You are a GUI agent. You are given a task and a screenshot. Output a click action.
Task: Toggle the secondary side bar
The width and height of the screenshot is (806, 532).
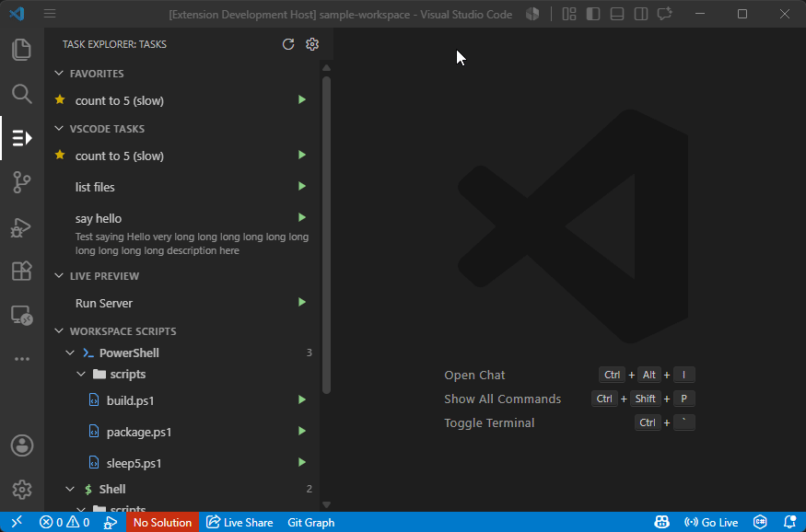641,14
